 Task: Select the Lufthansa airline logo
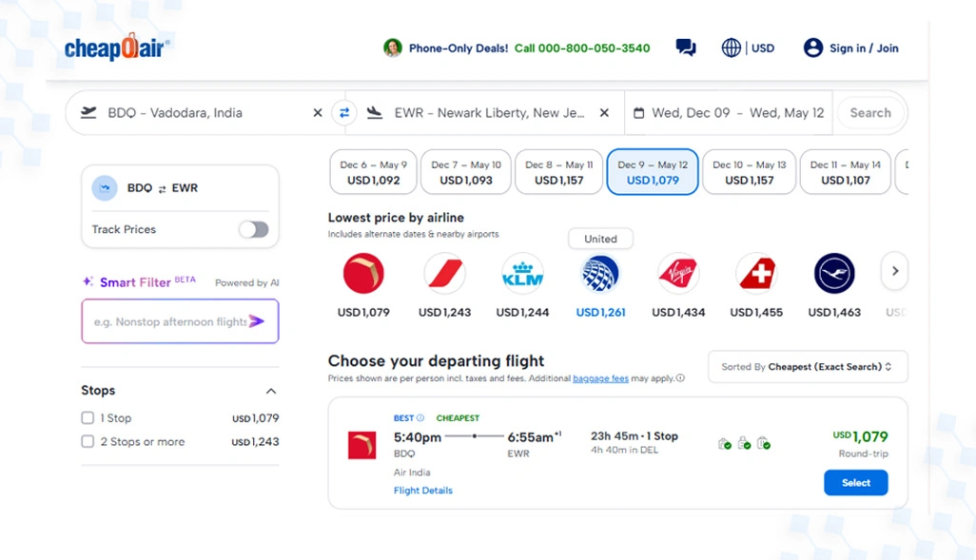click(834, 273)
